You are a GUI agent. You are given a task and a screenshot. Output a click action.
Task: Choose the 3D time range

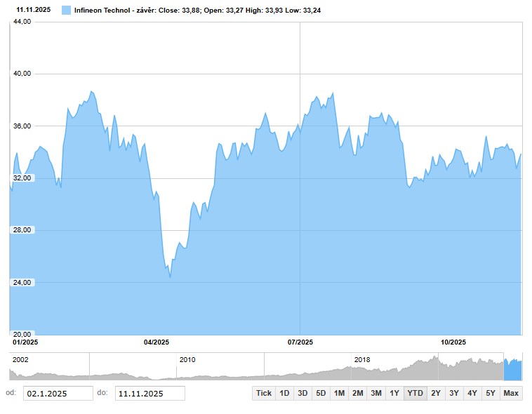pos(302,393)
